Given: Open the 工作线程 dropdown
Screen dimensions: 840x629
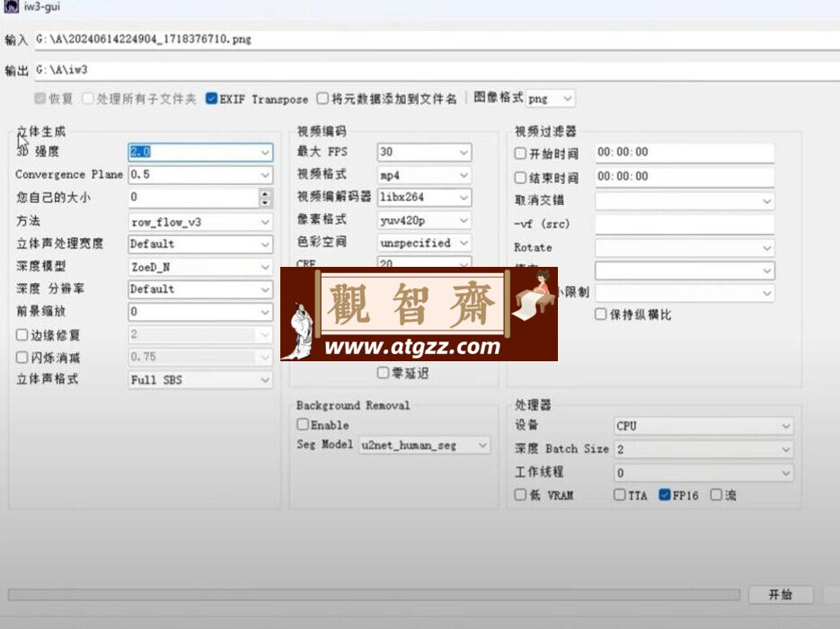Looking at the screenshot, I should [703, 473].
